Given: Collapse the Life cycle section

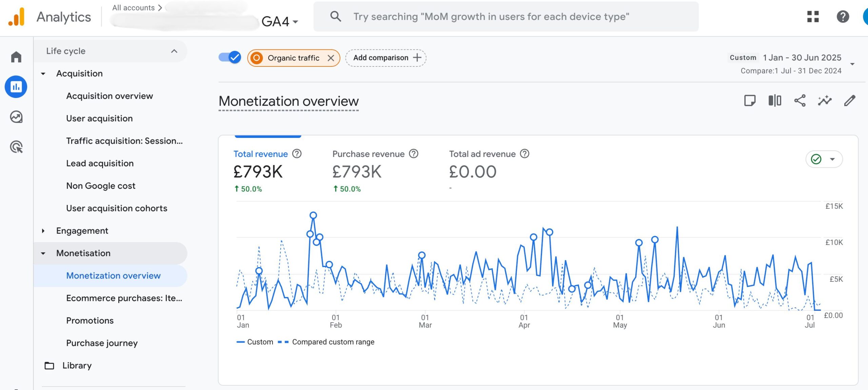Looking at the screenshot, I should pos(174,51).
